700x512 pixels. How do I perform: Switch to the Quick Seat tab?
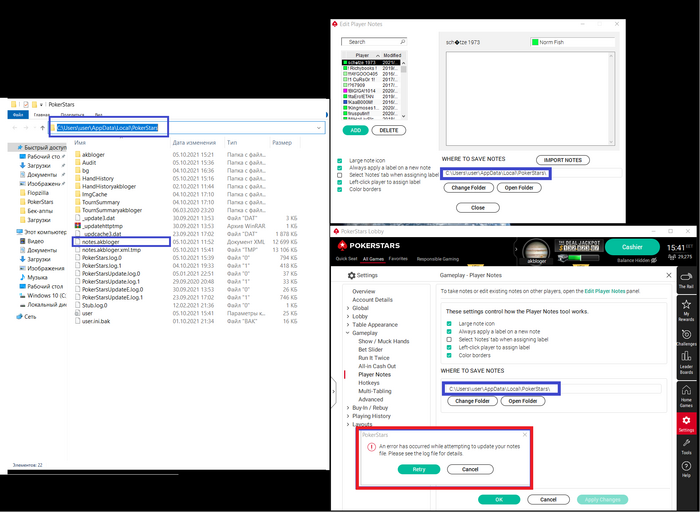(346, 259)
